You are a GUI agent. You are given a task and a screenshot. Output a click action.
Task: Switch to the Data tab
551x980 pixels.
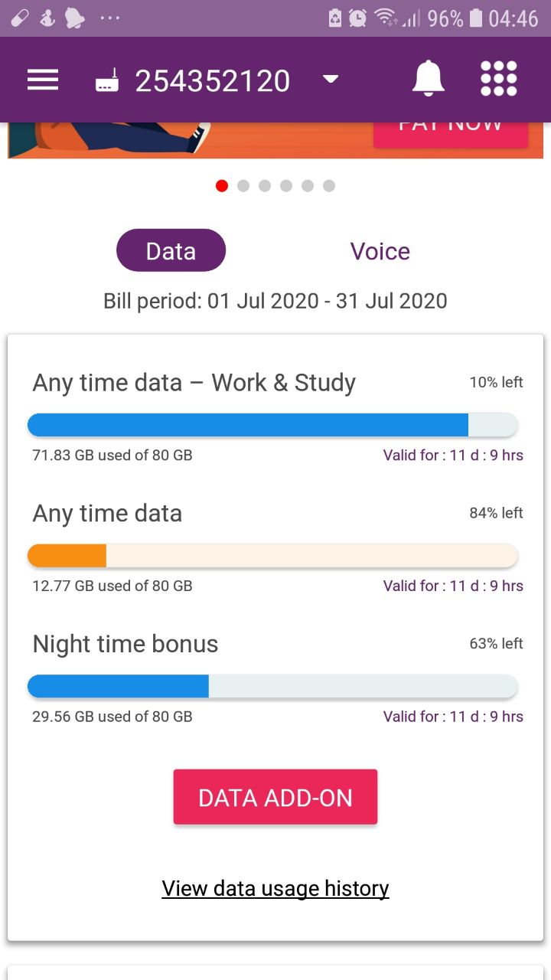tap(171, 250)
